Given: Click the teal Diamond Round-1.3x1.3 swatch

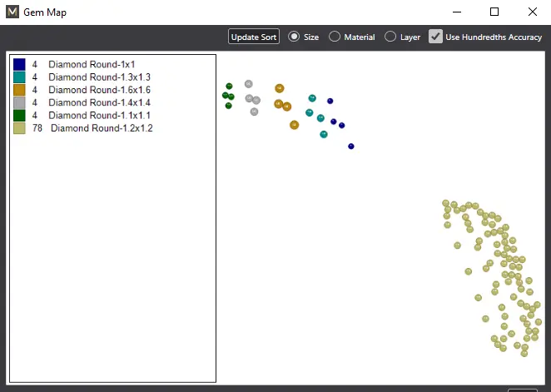Looking at the screenshot, I should tap(19, 77).
